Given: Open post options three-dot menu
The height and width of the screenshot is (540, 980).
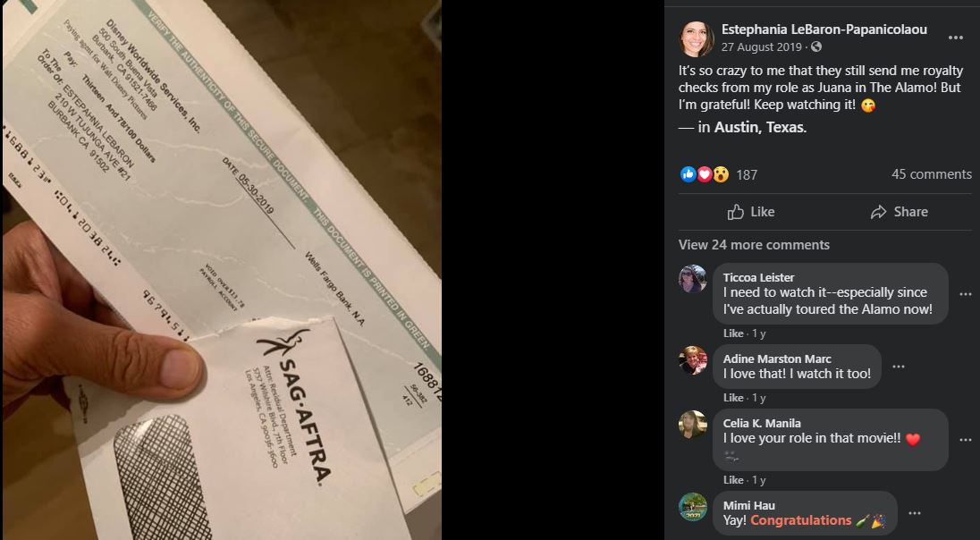Looking at the screenshot, I should [955, 38].
